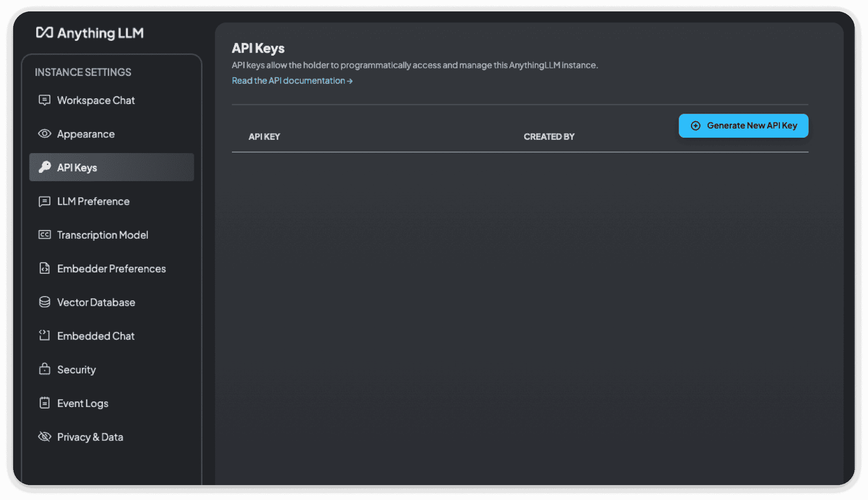The width and height of the screenshot is (868, 500).
Task: Click the CREATED BY column header
Action: coord(548,136)
